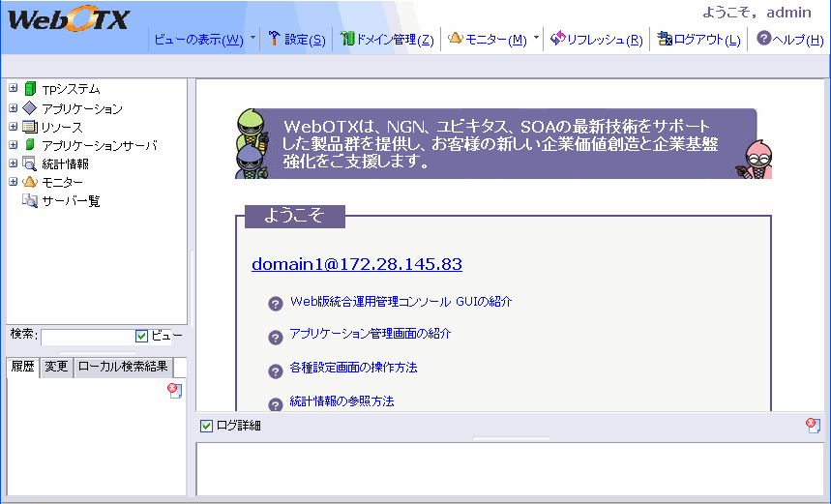Select サーバ一覧 in the tree
831x504 pixels.
(x=71, y=201)
